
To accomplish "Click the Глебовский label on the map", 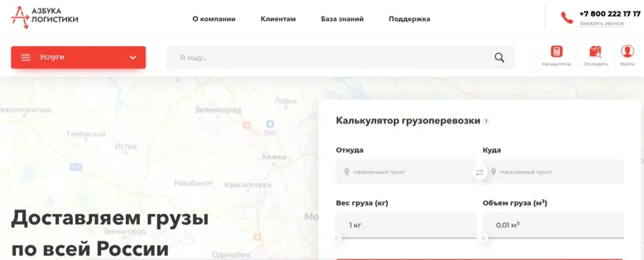I will click(86, 133).
